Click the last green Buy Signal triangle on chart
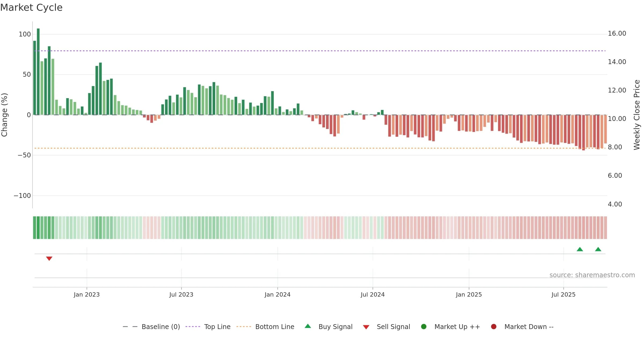Image resolution: width=644 pixels, height=362 pixels. click(x=598, y=249)
